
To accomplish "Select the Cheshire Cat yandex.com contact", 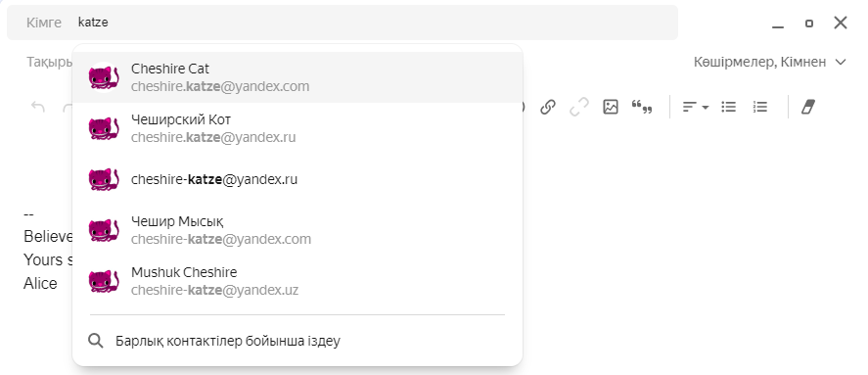I will (297, 77).
